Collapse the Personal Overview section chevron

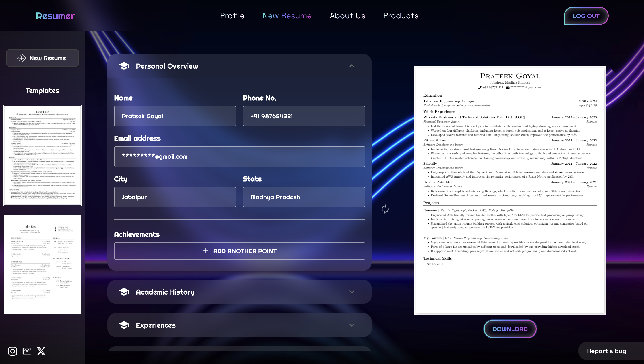tap(352, 66)
